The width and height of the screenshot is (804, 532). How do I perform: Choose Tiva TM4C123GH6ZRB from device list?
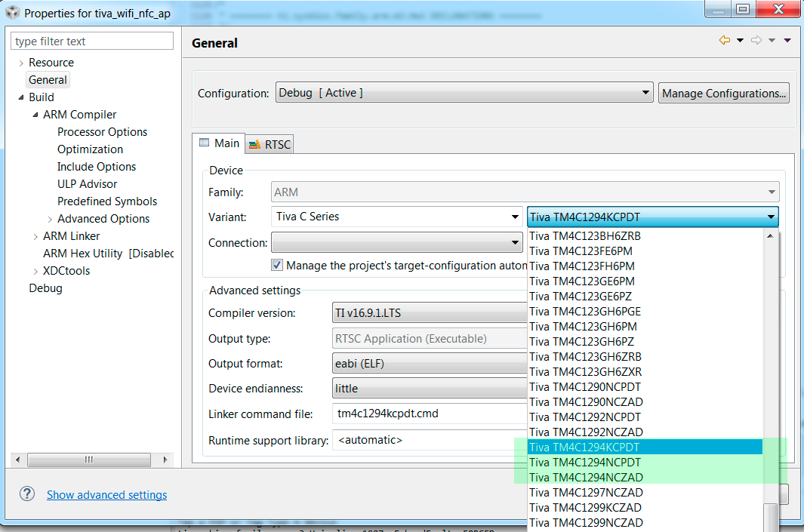pyautogui.click(x=645, y=357)
